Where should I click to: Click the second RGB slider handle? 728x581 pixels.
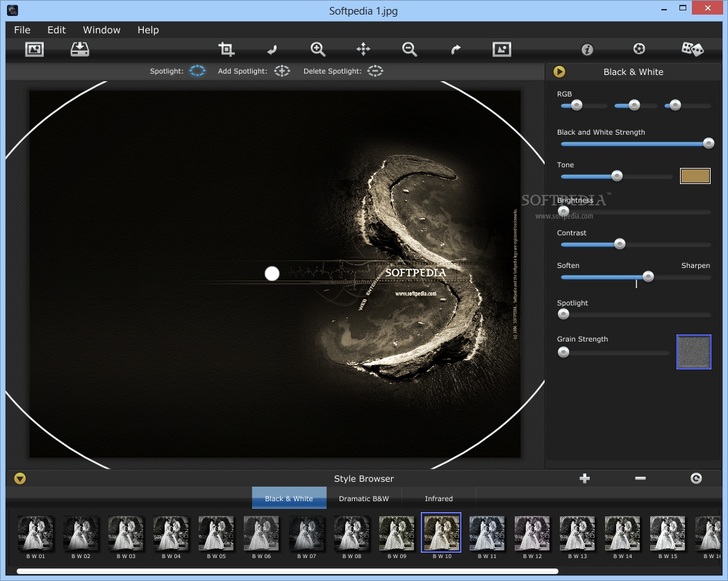pyautogui.click(x=634, y=106)
